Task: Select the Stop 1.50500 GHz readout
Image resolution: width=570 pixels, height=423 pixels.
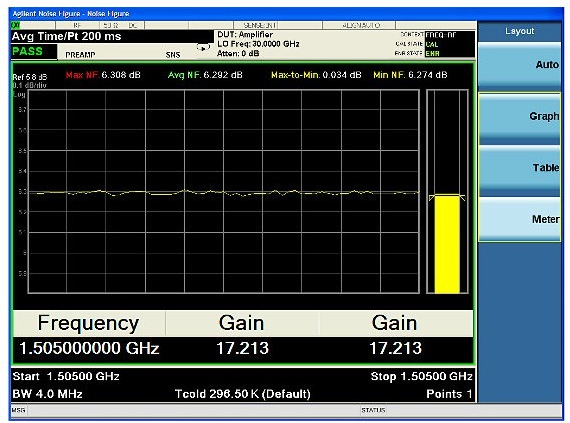Action: (421, 376)
